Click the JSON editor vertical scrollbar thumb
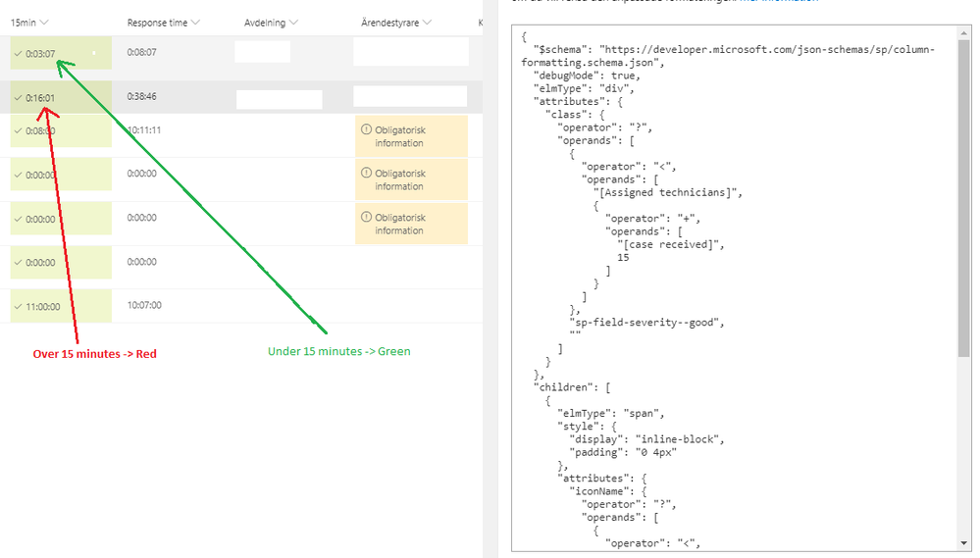 [963, 197]
